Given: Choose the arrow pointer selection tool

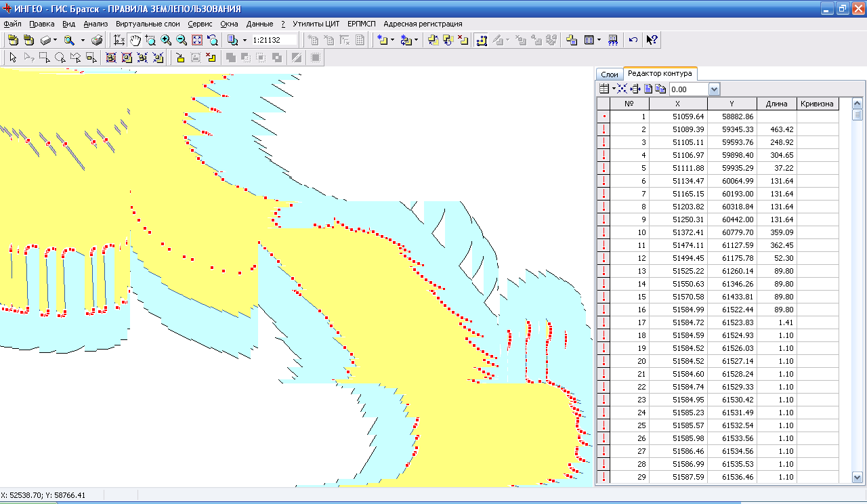Looking at the screenshot, I should pyautogui.click(x=12, y=58).
